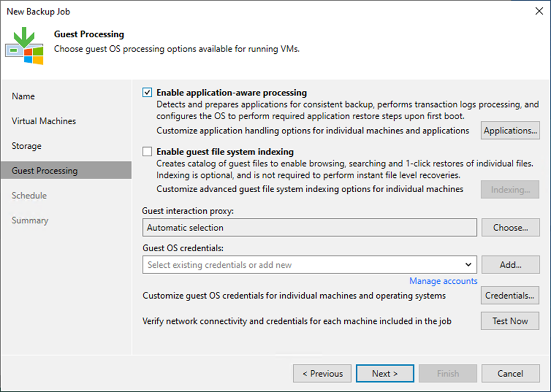This screenshot has width=551, height=392.
Task: Click Add... to add new credentials
Action: coord(510,264)
